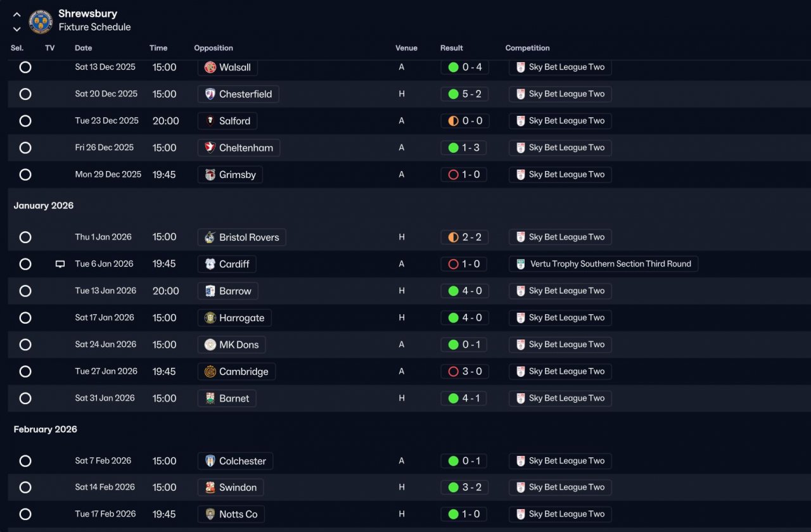Go to next club with down chevron
811x532 pixels.
click(x=17, y=28)
